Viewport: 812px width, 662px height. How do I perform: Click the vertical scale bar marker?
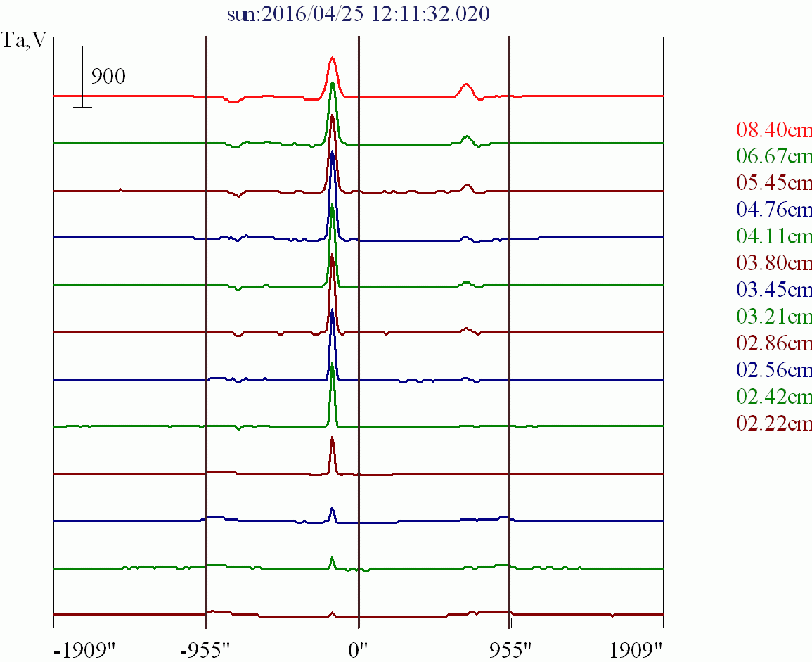tap(82, 77)
